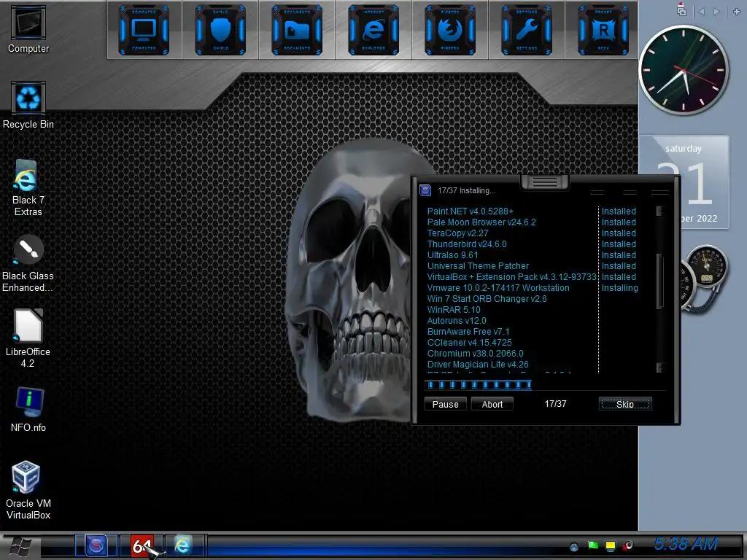Image resolution: width=747 pixels, height=560 pixels.
Task: Click the RocketDock R icon
Action: (x=603, y=30)
